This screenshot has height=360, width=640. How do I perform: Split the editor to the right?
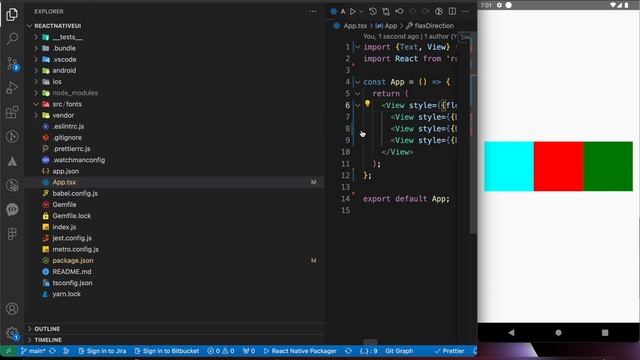[452, 11]
